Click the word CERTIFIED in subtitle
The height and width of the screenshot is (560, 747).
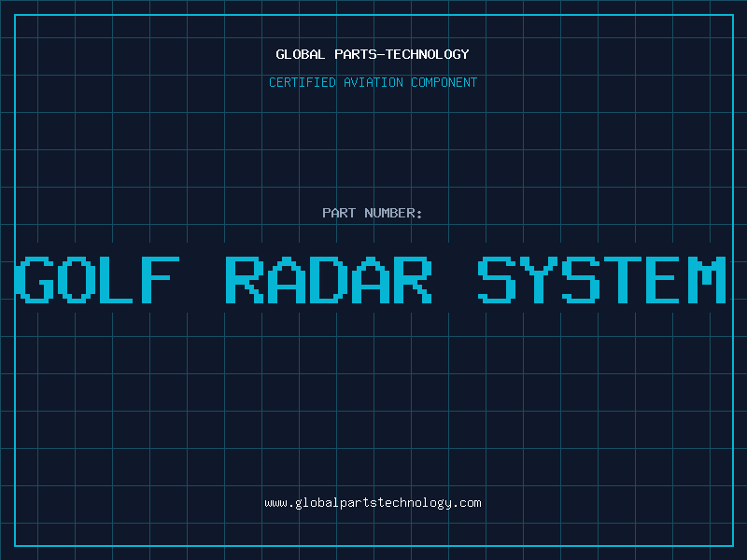(302, 82)
